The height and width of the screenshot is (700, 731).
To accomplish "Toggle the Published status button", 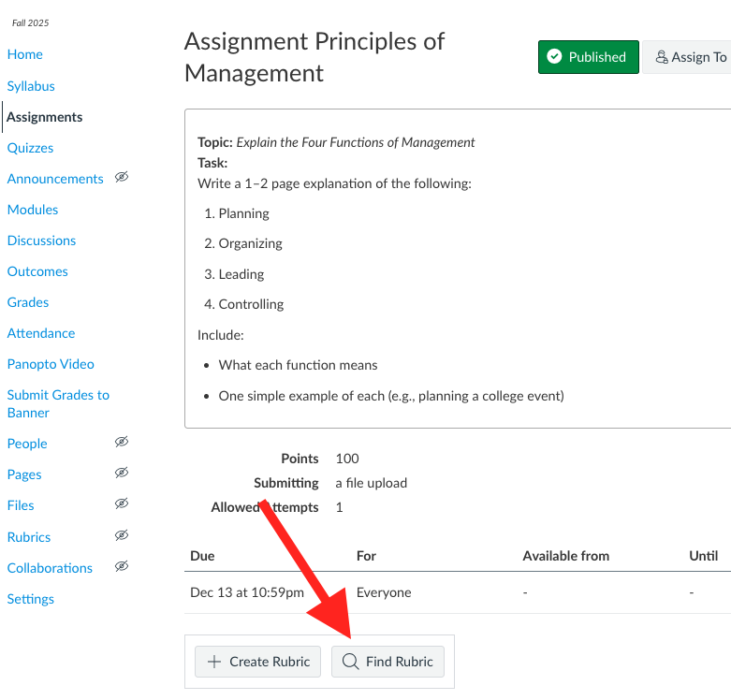I will (589, 57).
